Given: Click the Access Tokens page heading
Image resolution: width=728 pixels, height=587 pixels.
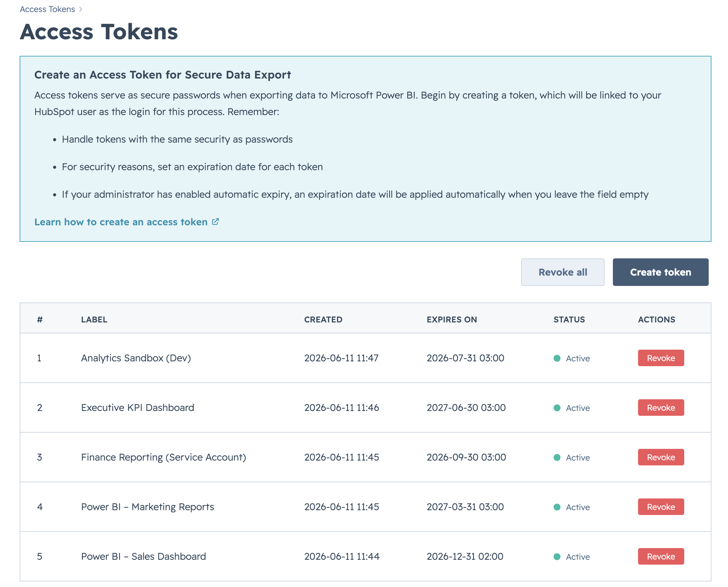Looking at the screenshot, I should [99, 32].
